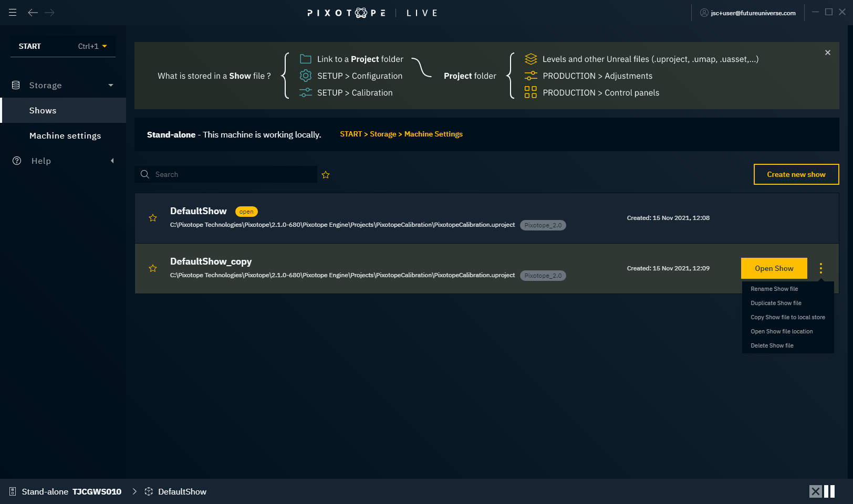
Task: Open the user account jsc+user@futureuniverse.com
Action: 748,13
